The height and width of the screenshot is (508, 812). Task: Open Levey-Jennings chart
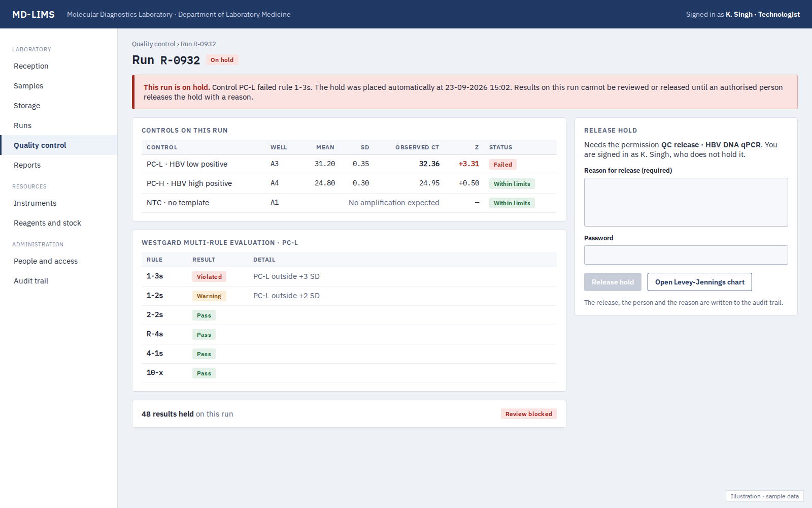pos(699,282)
